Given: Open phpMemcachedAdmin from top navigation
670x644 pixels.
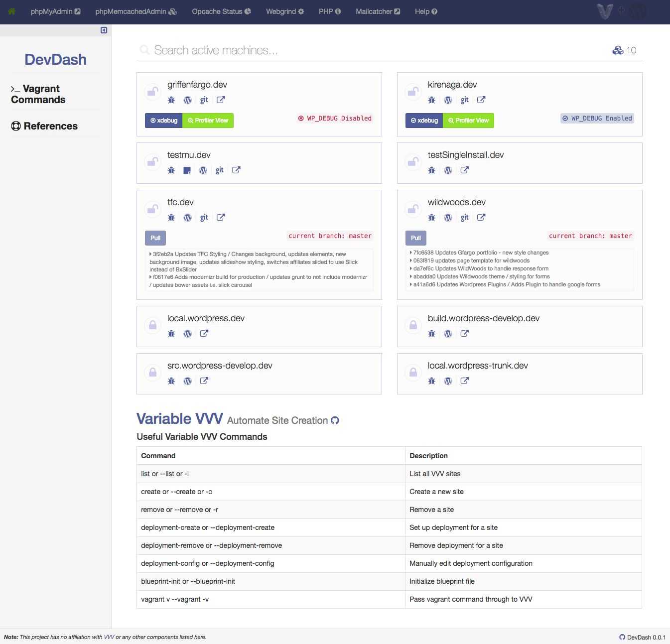Looking at the screenshot, I should point(136,11).
